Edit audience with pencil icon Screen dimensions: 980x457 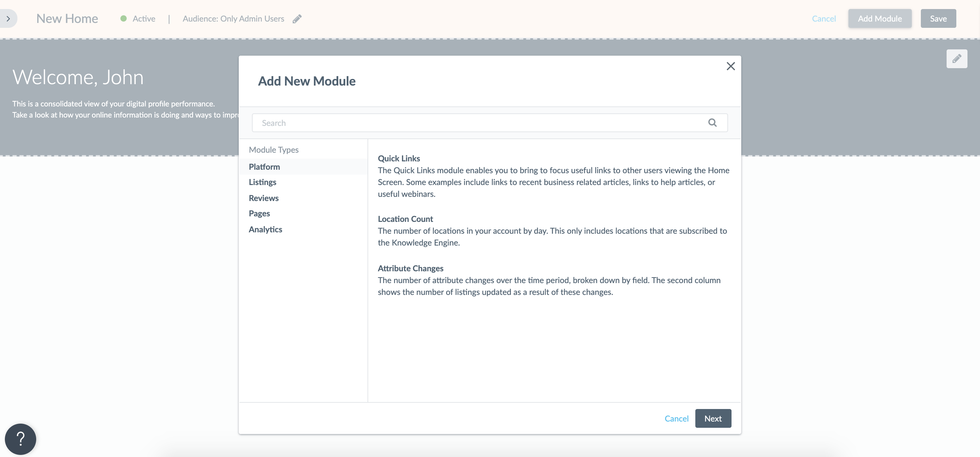coord(297,19)
